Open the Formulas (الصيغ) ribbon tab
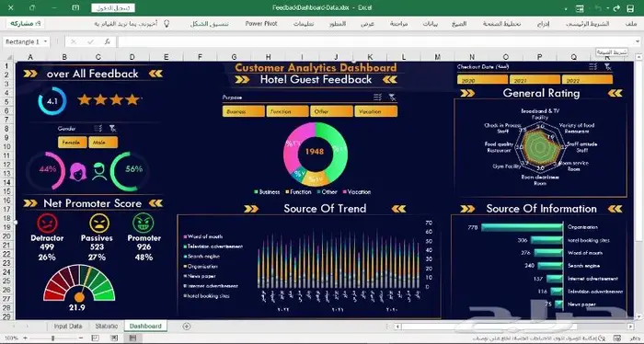Screen dimensions: 644x344 point(459,24)
